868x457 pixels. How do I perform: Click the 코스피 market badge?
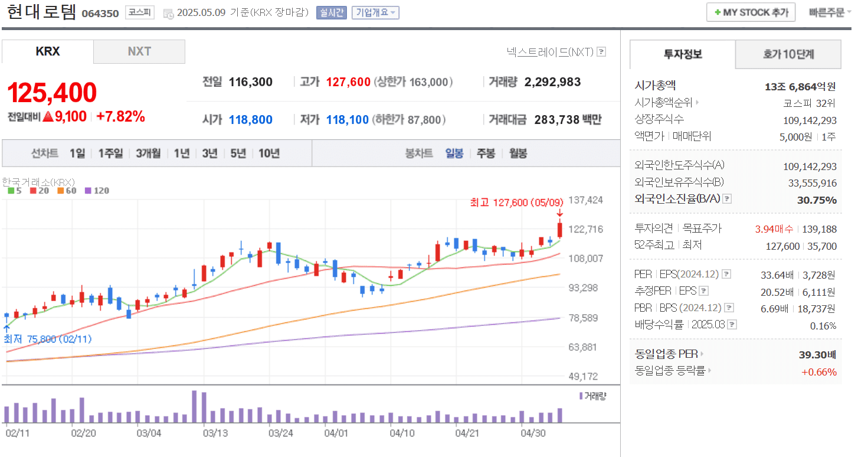139,12
